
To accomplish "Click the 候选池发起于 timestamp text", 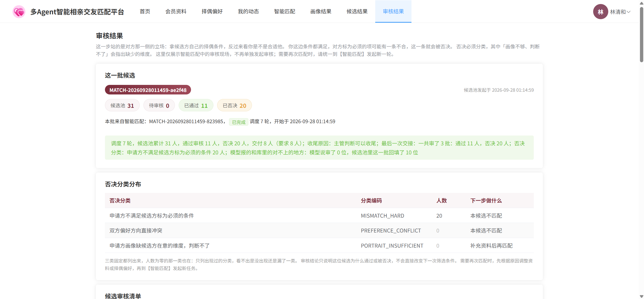I will (x=499, y=90).
